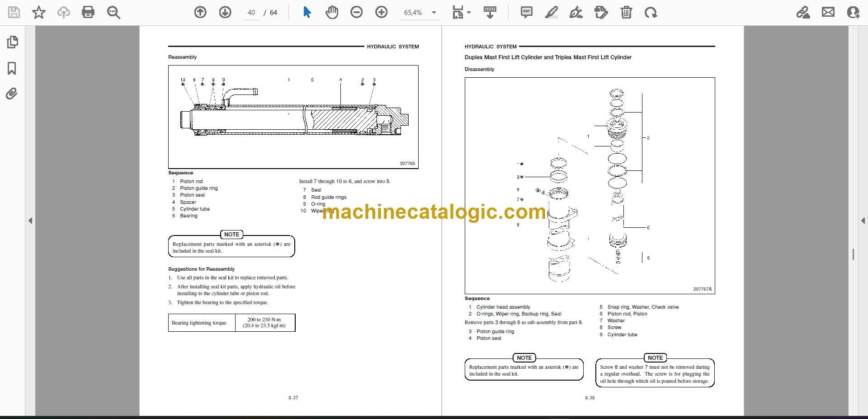The height and width of the screenshot is (419, 868).
Task: Open the Find text magnifier tool
Action: (x=113, y=12)
